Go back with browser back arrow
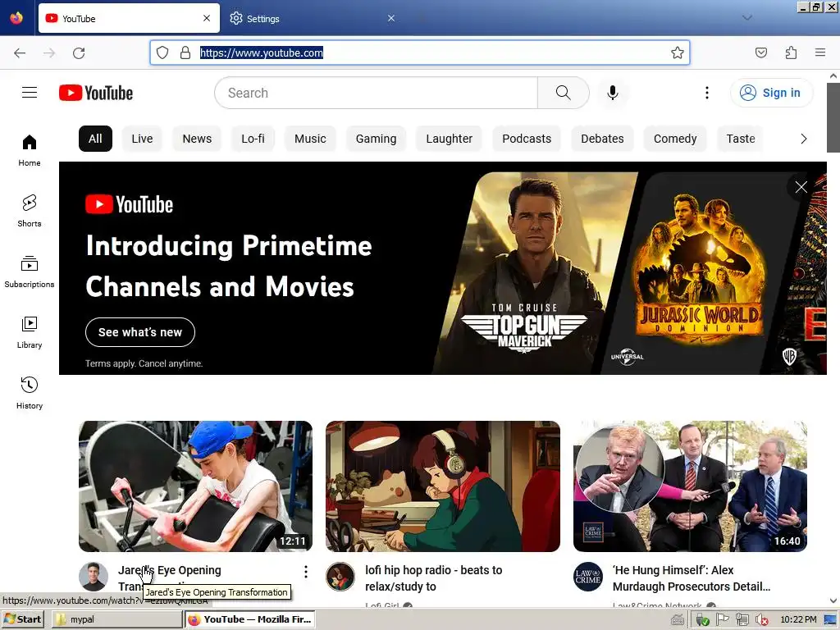This screenshot has width=840, height=630. coord(20,52)
